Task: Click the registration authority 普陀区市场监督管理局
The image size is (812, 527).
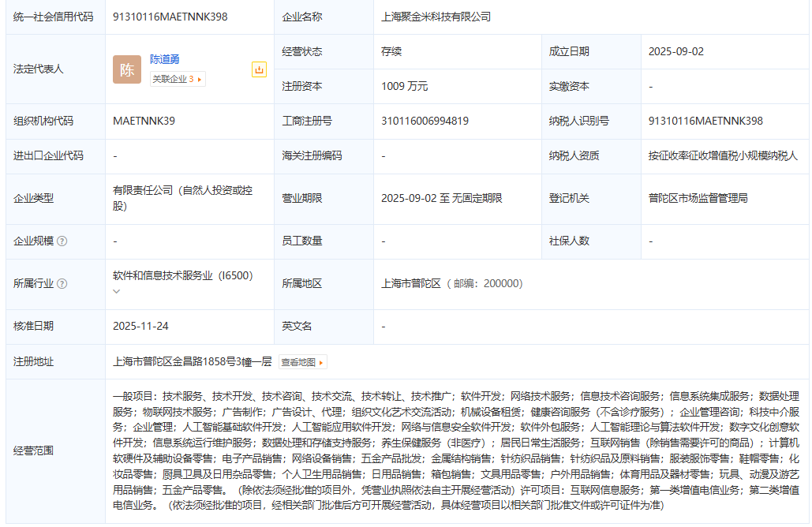Action: 698,198
